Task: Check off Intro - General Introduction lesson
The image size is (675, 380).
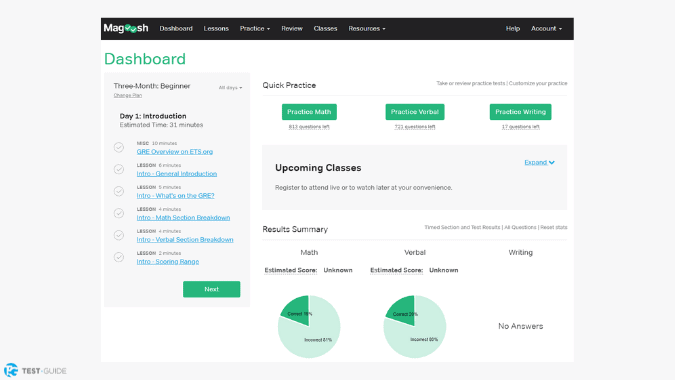Action: (119, 169)
